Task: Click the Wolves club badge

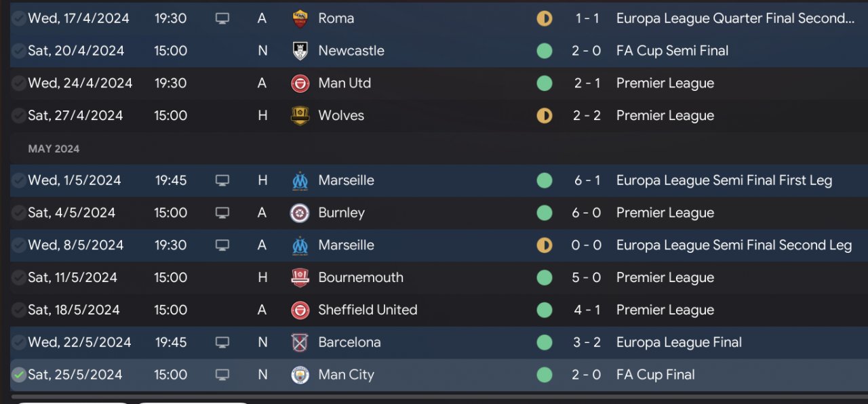Action: (x=300, y=116)
